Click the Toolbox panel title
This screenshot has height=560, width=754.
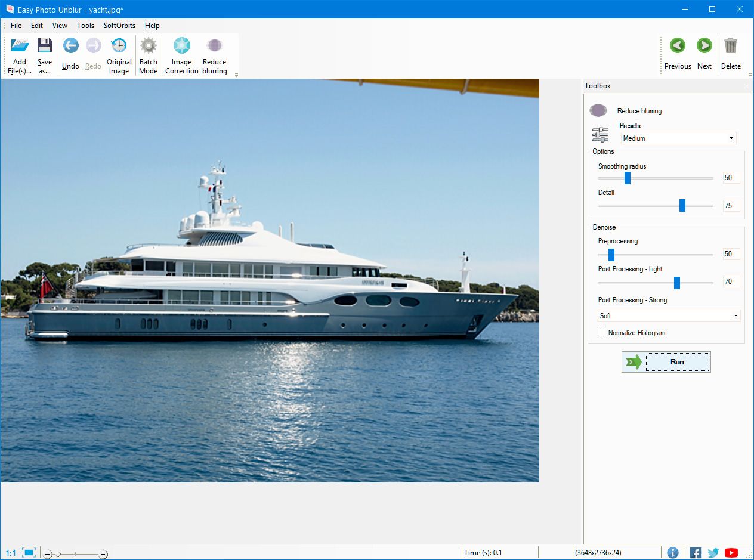point(598,86)
